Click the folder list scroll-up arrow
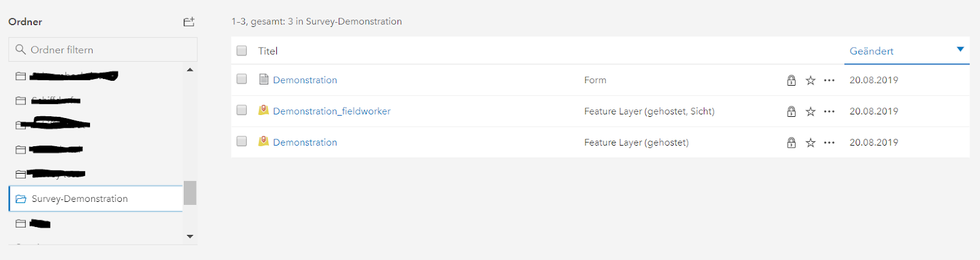The width and height of the screenshot is (980, 260). (190, 70)
